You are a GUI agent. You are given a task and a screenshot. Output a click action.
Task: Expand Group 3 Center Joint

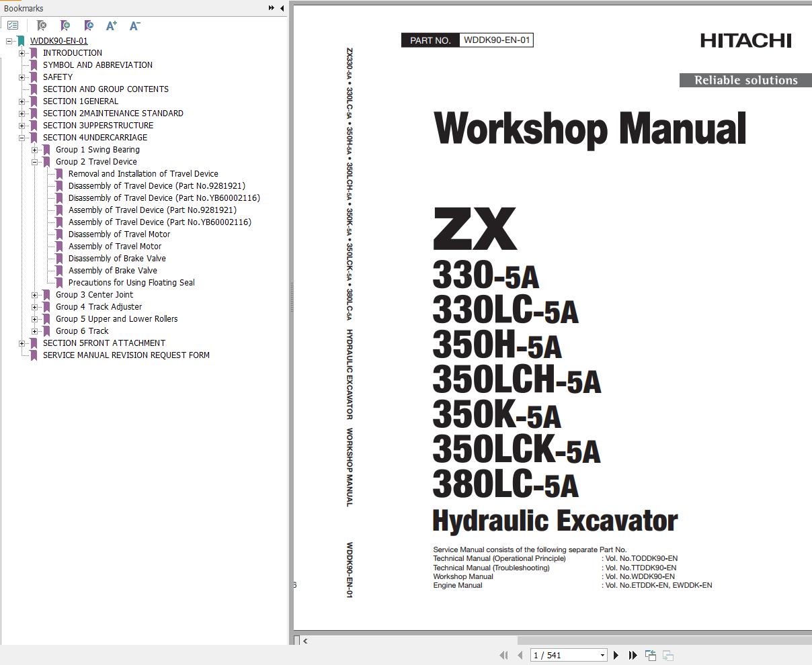[x=35, y=295]
